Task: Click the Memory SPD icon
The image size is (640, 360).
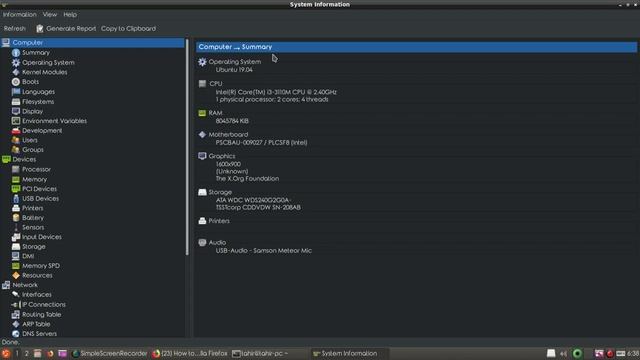Action: 16,266
